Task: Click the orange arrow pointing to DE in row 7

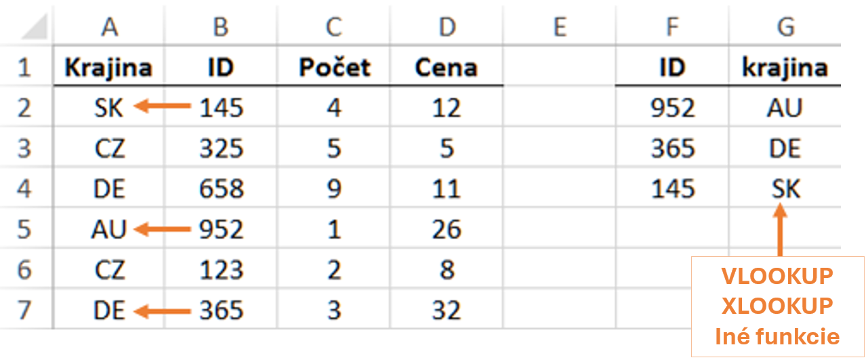Action: (x=163, y=311)
